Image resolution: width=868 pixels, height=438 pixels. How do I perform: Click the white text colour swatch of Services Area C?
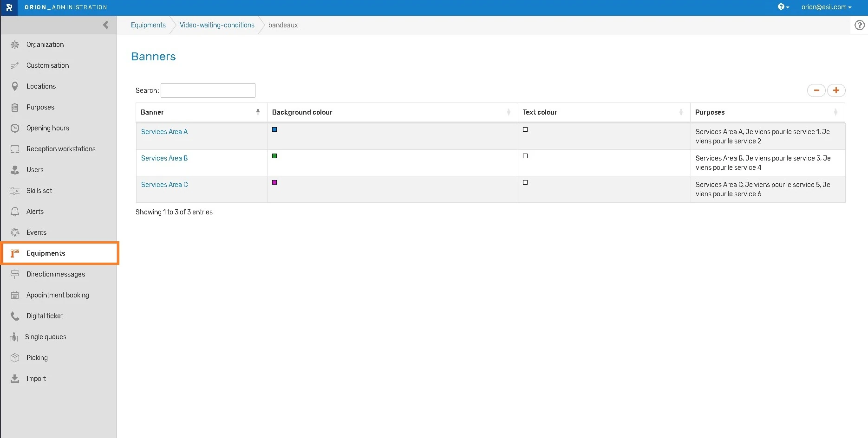tap(525, 182)
